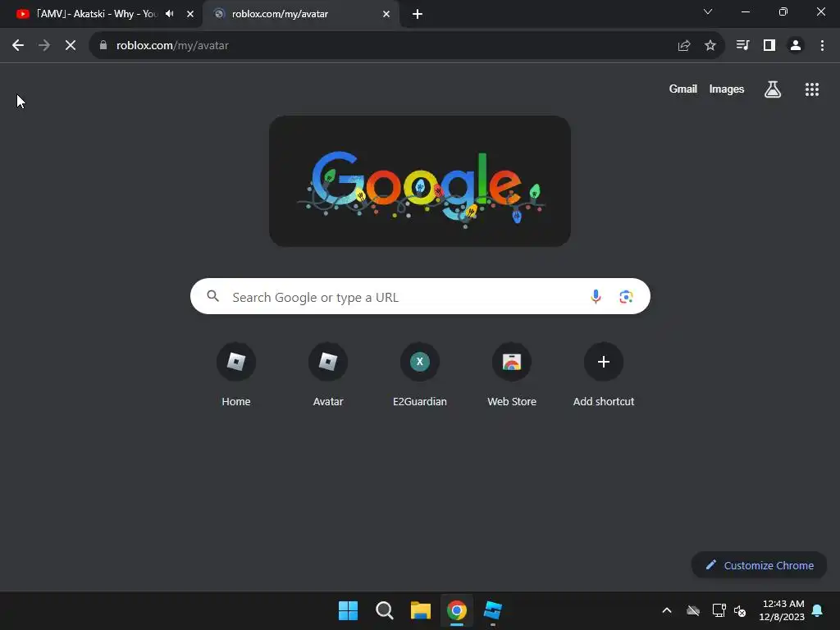Open Chrome's three-dot menu
Image resolution: width=840 pixels, height=630 pixels.
tap(822, 46)
